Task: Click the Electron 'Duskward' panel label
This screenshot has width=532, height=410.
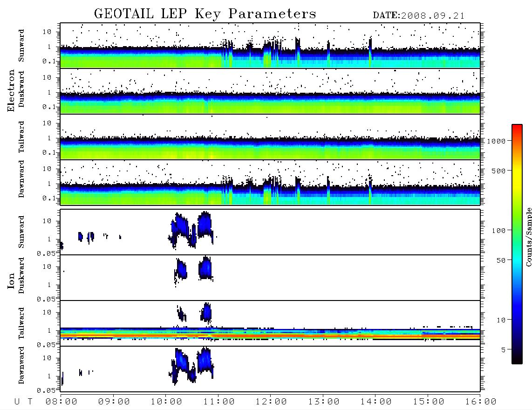Action: [21, 89]
